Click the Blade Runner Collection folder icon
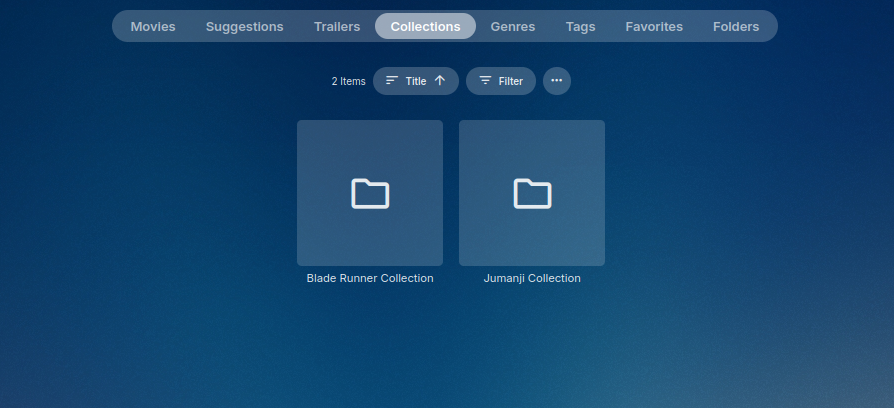This screenshot has height=408, width=894. pos(370,193)
